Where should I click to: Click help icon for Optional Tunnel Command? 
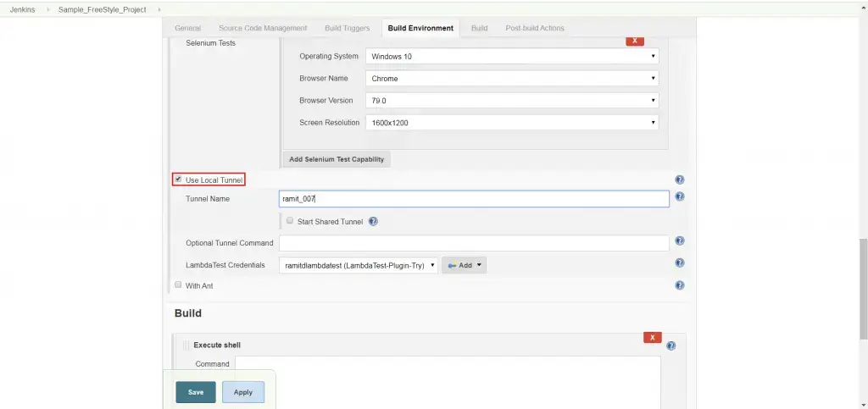coord(680,241)
